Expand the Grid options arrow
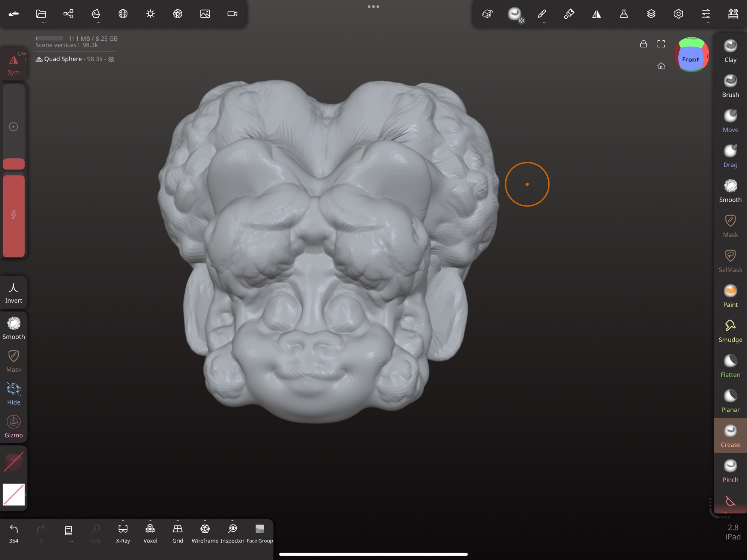 coord(177,520)
